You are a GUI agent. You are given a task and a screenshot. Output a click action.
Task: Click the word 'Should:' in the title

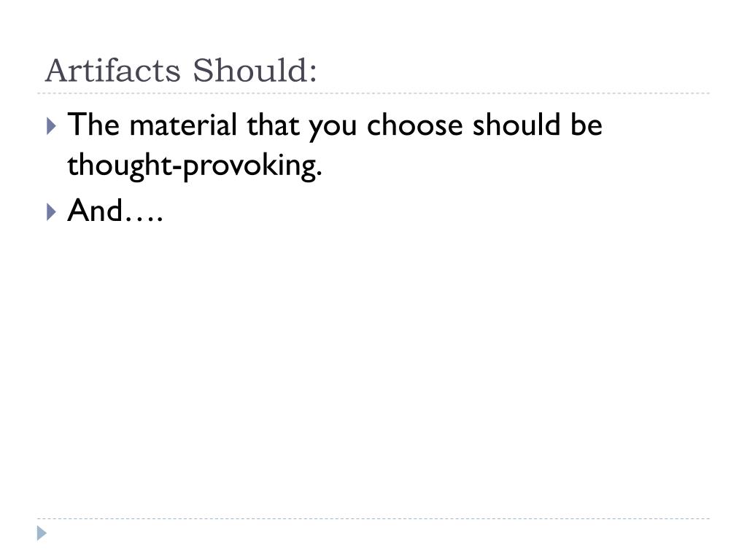tap(255, 71)
